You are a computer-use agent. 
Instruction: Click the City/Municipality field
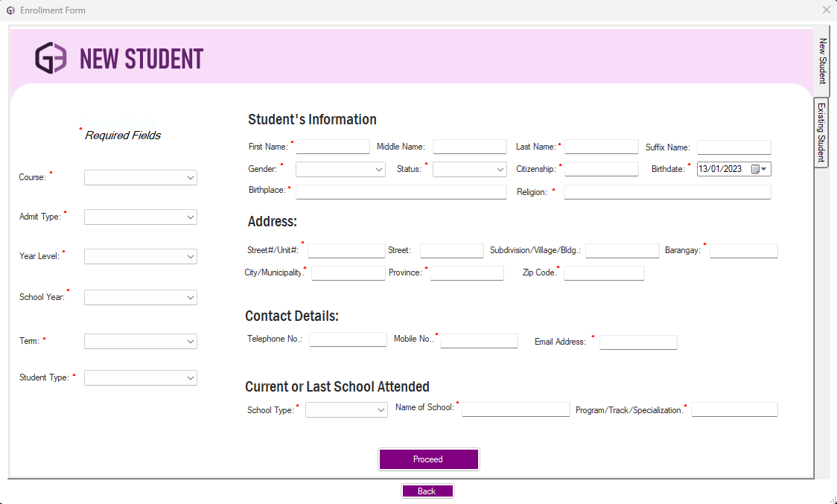pos(348,273)
